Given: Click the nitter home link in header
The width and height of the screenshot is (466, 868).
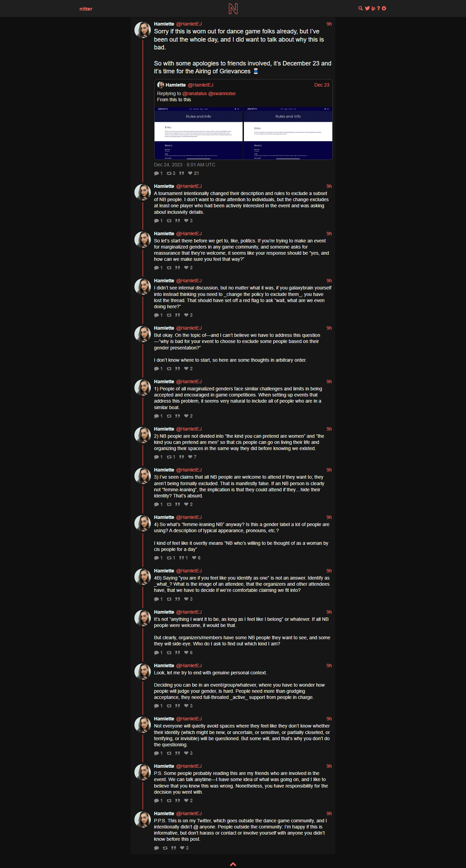Looking at the screenshot, I should (86, 9).
